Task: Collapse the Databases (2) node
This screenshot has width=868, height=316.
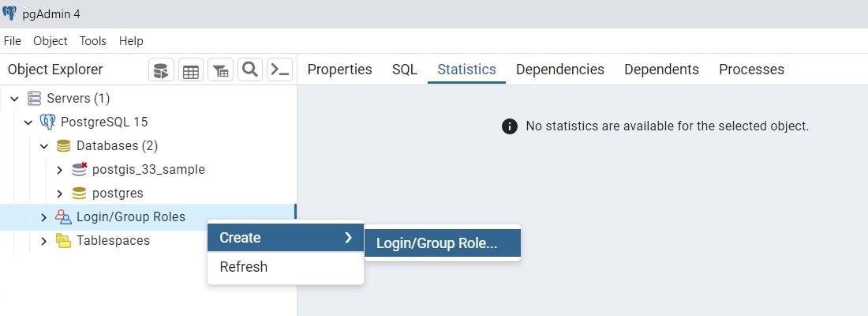Action: pos(44,146)
